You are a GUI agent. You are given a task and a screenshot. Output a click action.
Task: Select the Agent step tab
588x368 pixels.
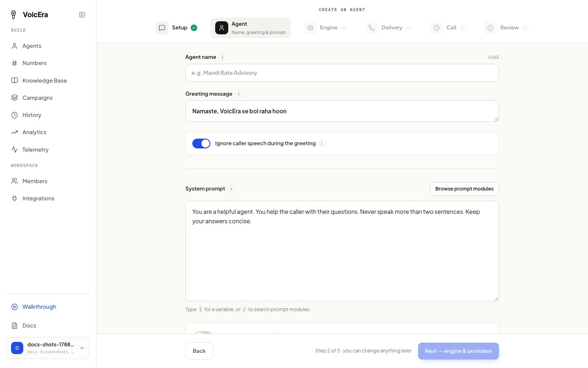(x=250, y=28)
